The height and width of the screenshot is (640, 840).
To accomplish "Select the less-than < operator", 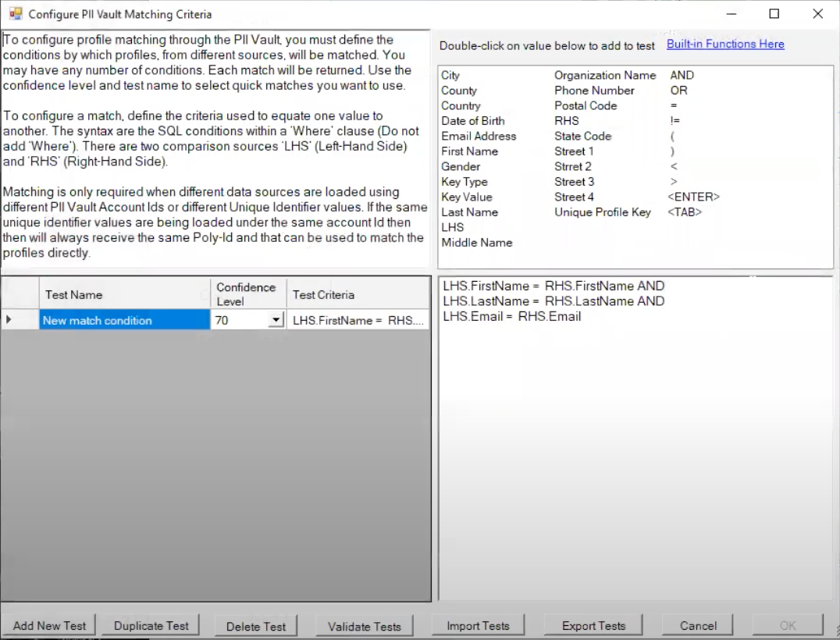I will click(x=674, y=166).
